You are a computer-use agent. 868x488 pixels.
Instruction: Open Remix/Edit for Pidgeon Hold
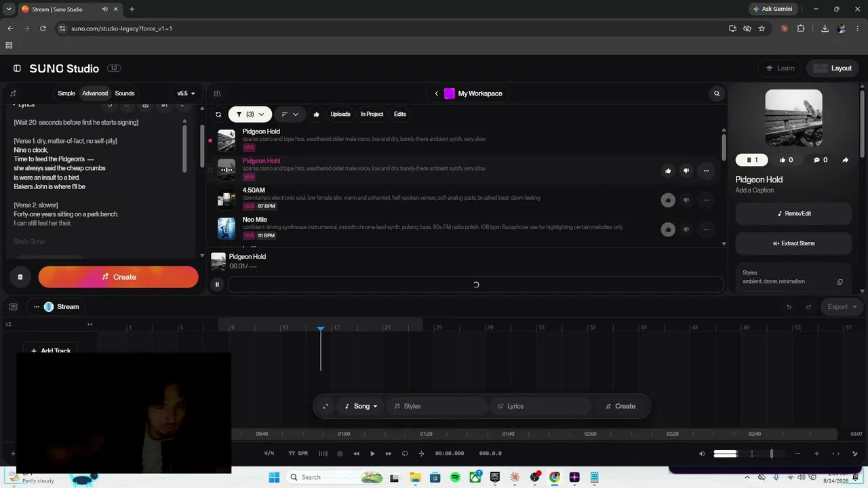[793, 213]
